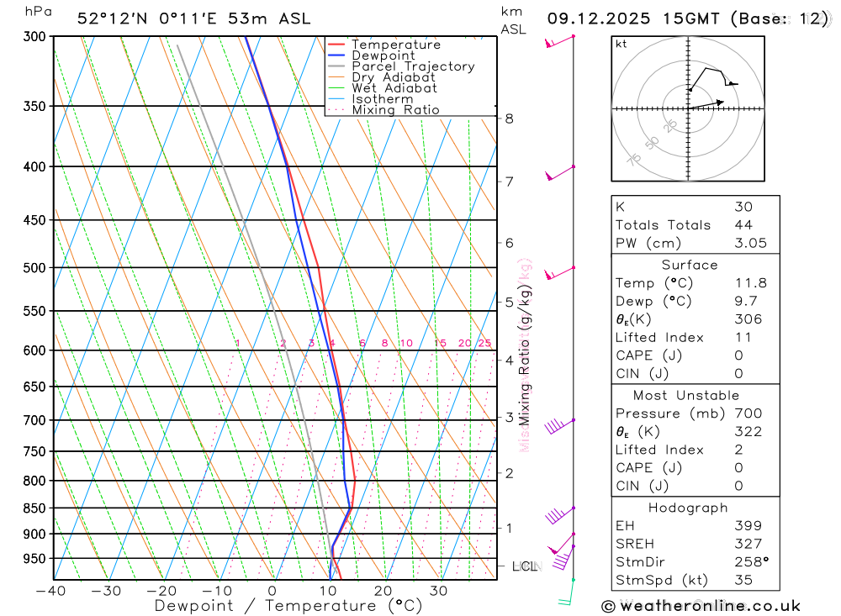Click the 500 pressure level label

[34, 267]
